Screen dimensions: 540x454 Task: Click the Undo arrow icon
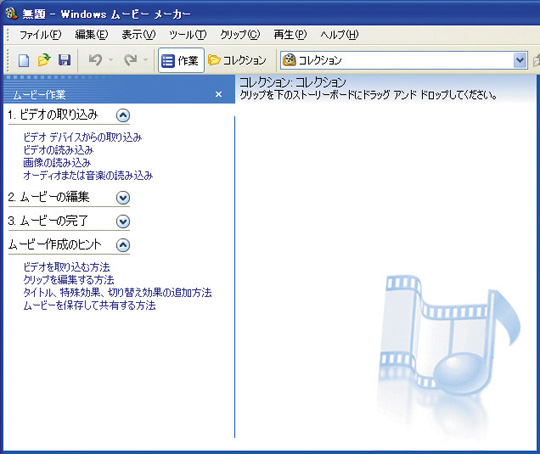click(95, 60)
